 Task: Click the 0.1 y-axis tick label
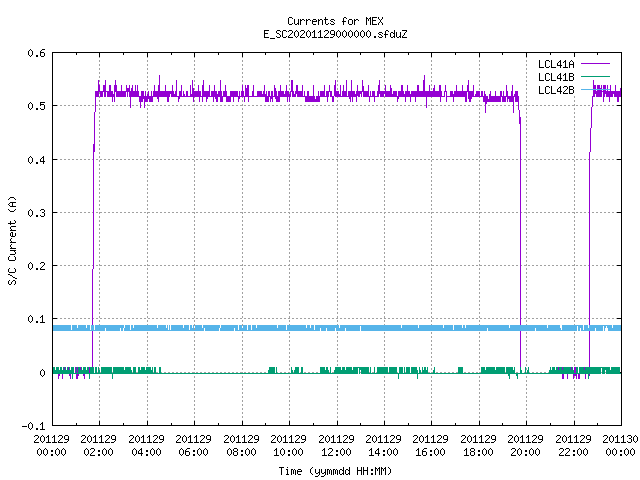click(36, 319)
